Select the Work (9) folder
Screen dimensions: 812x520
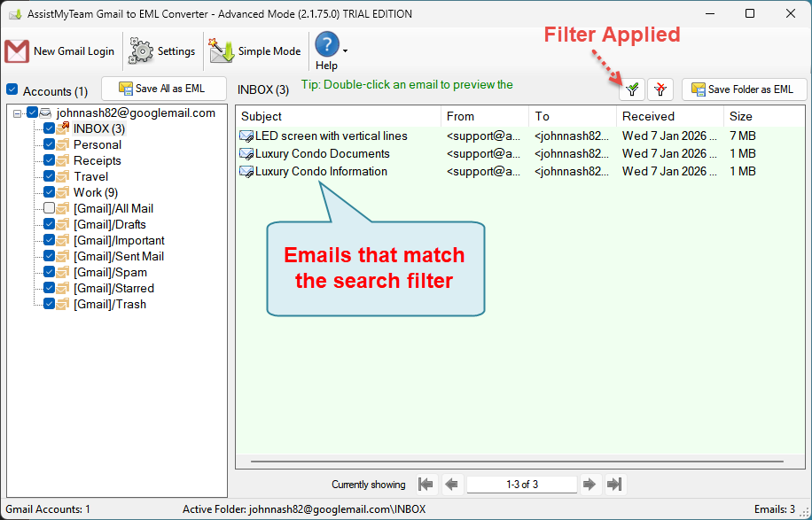96,192
